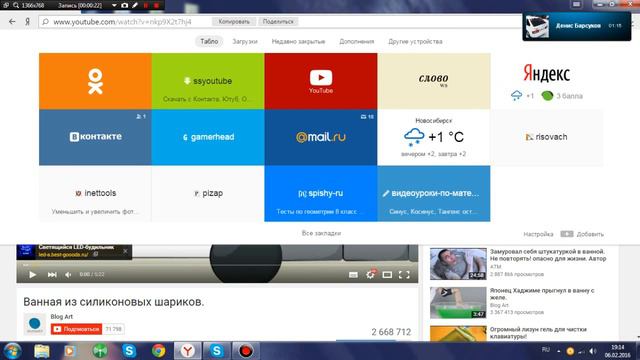Screen dimensions: 640x360
Task: Open File Explorer from taskbar
Action: [41, 351]
